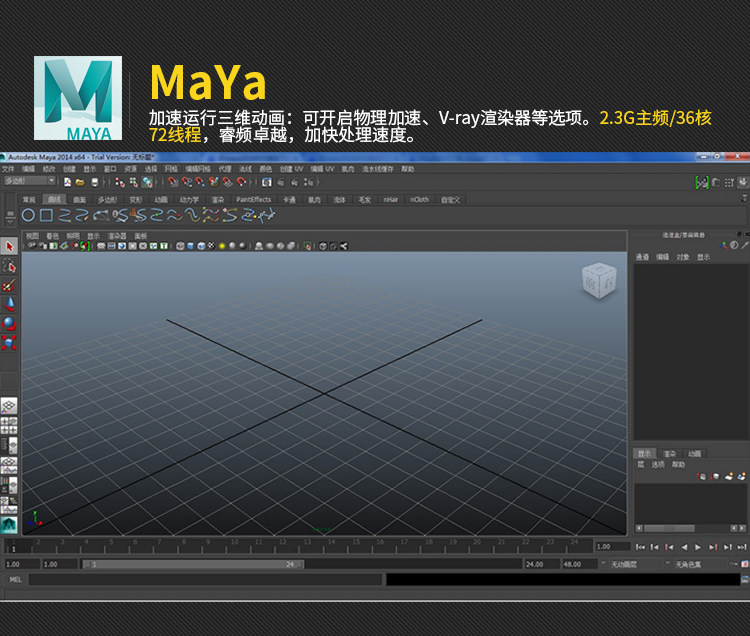Activate the Rotate tool sphere icon
Image resolution: width=750 pixels, height=636 pixels.
[9, 324]
